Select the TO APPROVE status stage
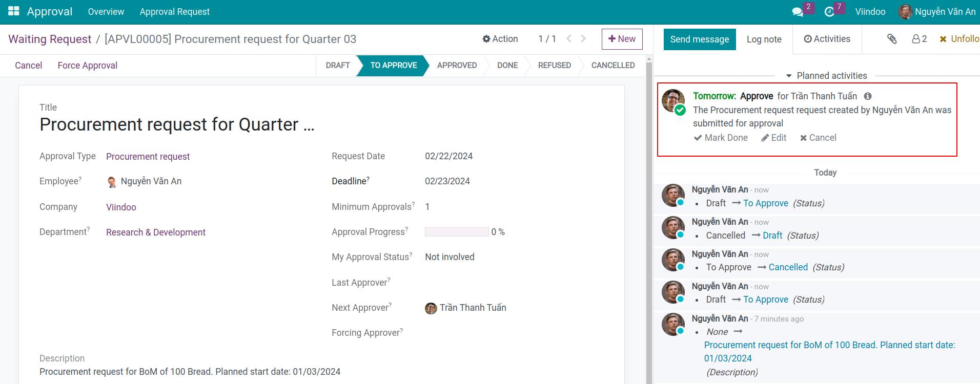Screen dimensions: 980x384 (393, 66)
